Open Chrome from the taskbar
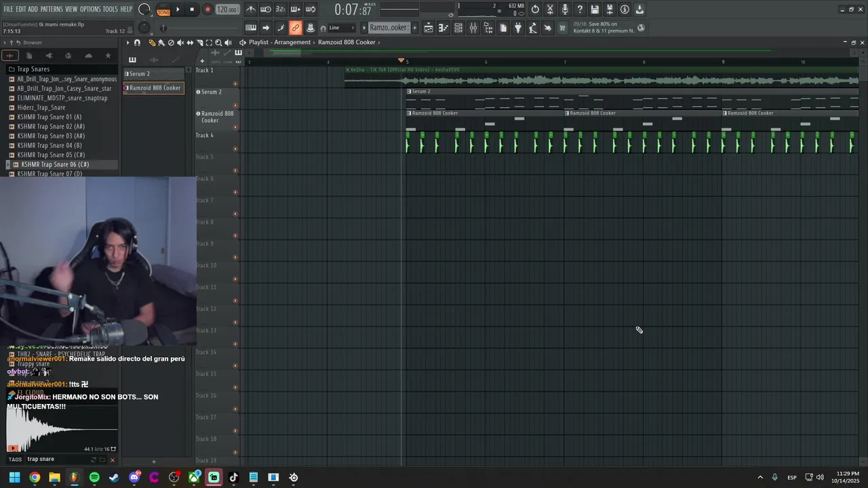Image resolution: width=868 pixels, height=488 pixels. point(35,477)
